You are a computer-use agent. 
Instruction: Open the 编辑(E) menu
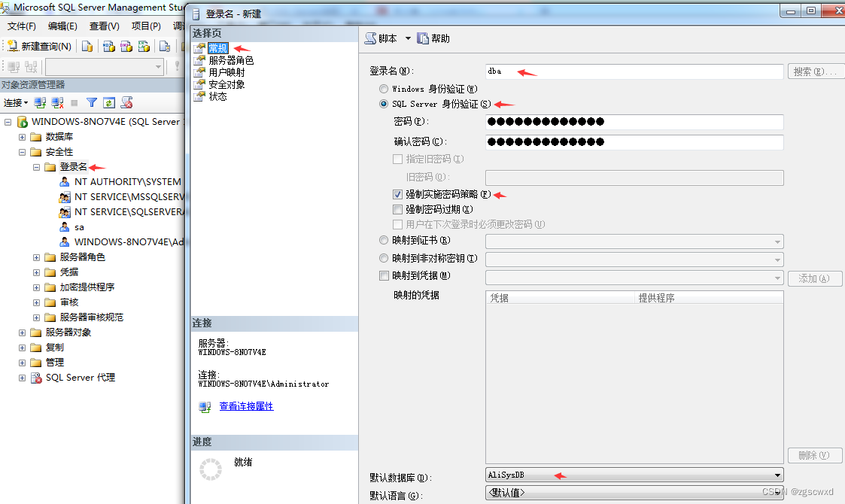pyautogui.click(x=62, y=26)
